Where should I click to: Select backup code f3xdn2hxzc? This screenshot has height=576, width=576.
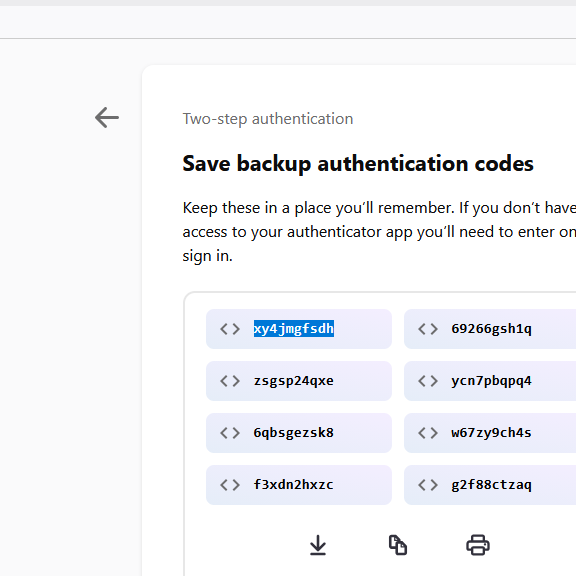294,485
